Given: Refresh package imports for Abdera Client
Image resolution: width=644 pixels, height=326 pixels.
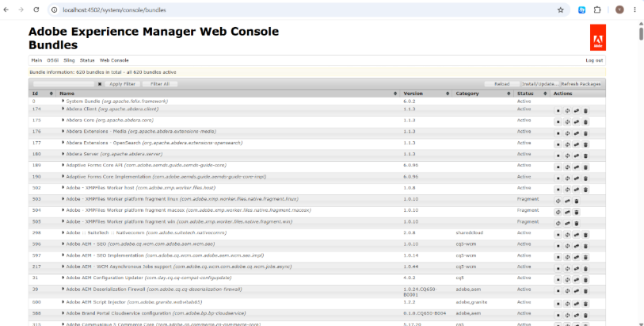Looking at the screenshot, I should 567,111.
